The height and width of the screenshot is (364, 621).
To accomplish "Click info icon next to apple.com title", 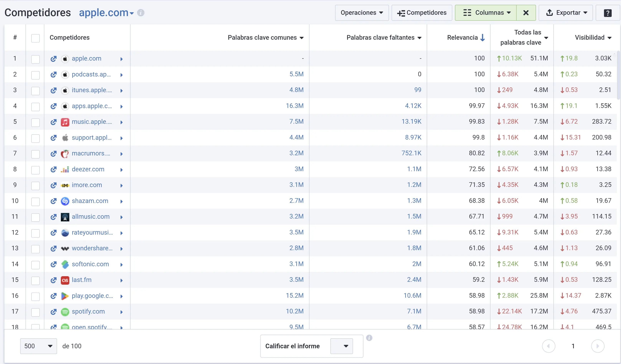I will click(141, 12).
